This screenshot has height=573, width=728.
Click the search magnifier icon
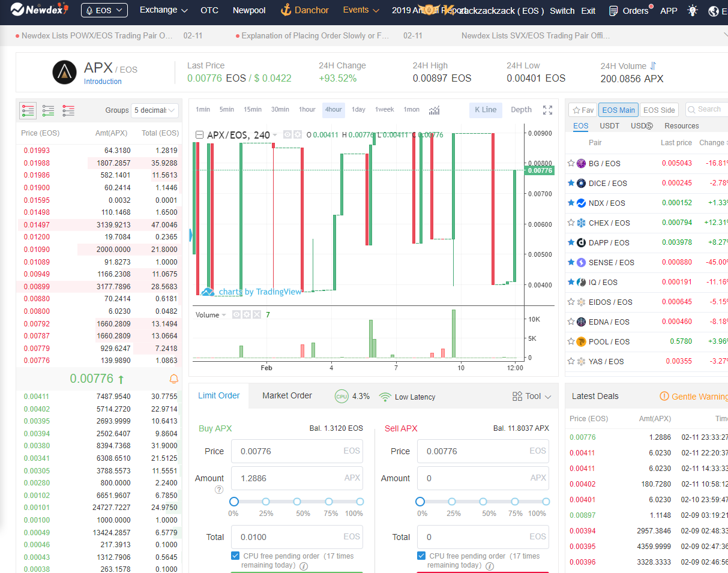[x=693, y=109]
